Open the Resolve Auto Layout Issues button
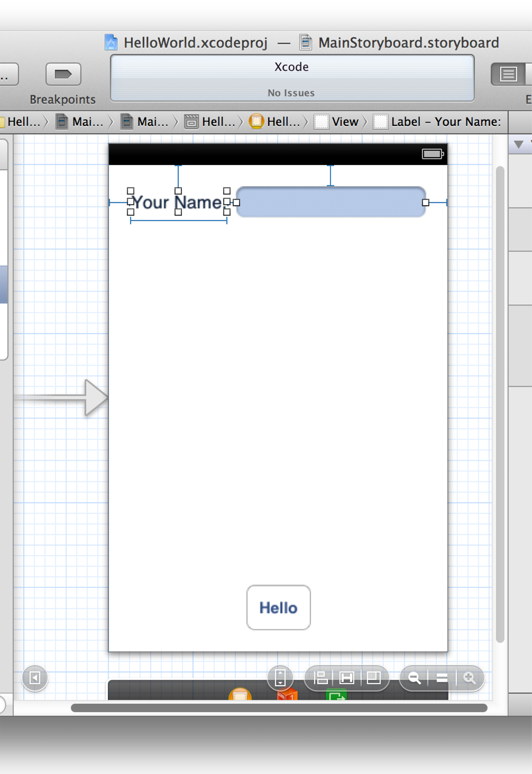 click(x=374, y=678)
